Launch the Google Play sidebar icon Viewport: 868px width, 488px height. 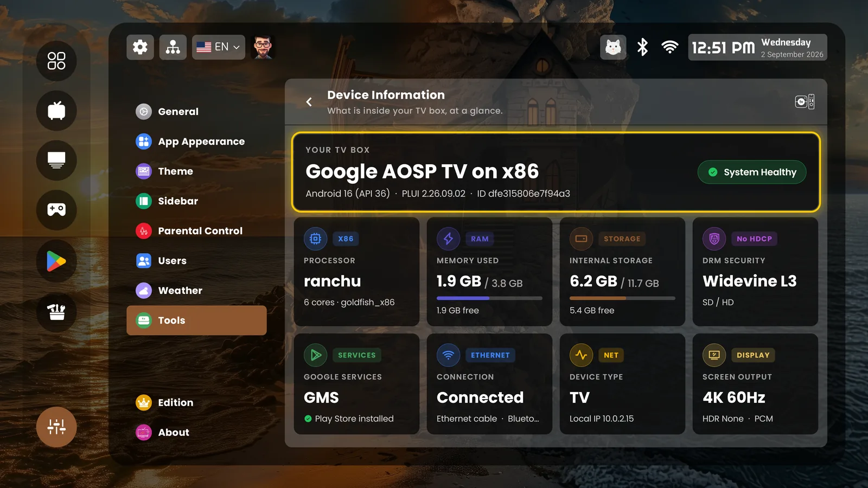56,261
